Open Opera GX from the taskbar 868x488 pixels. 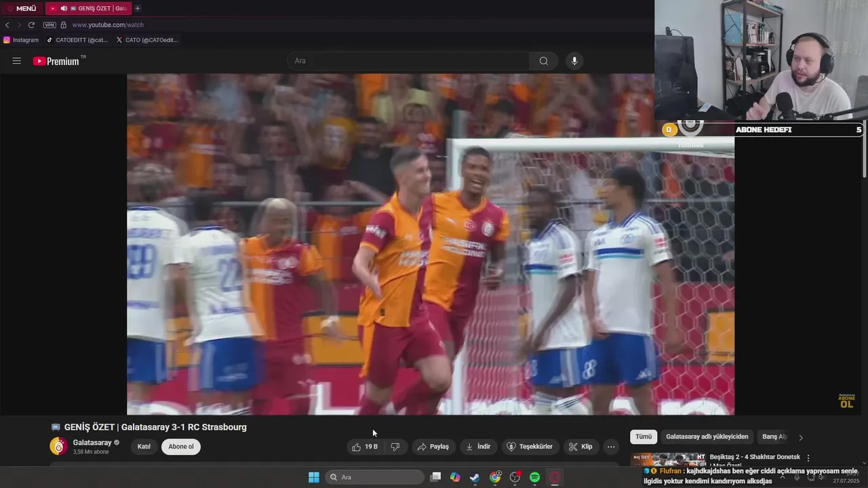tap(555, 477)
